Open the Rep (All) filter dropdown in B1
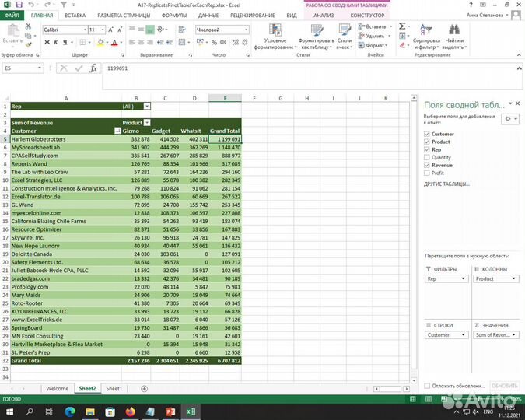 point(147,107)
